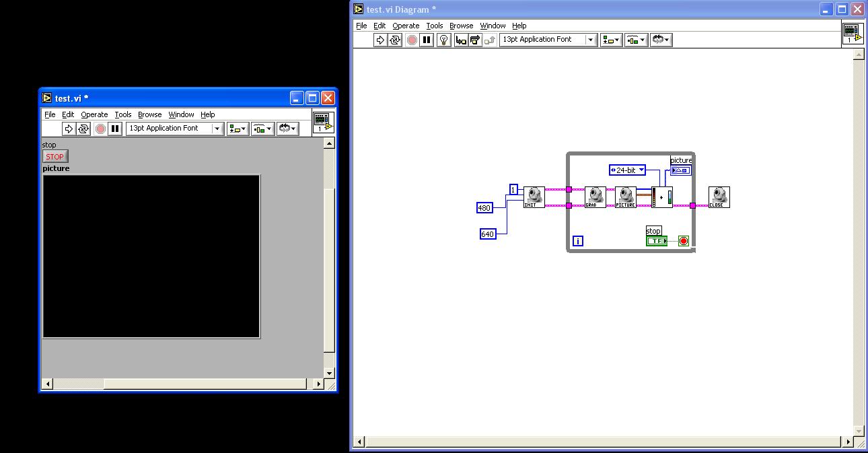Click Diagram window horizontal scrollbar left arrow

[x=360, y=442]
